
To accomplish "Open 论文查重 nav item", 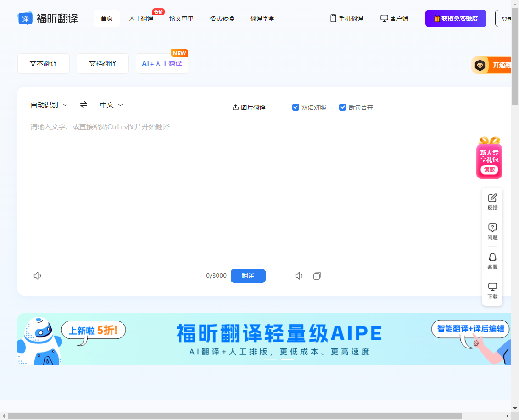I will (181, 18).
